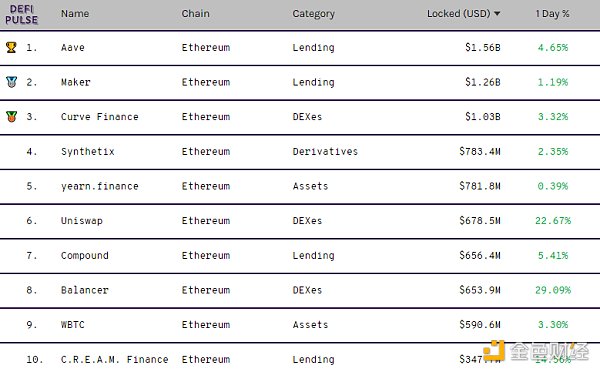Click the orange watermark logo at bottom right

(x=493, y=351)
